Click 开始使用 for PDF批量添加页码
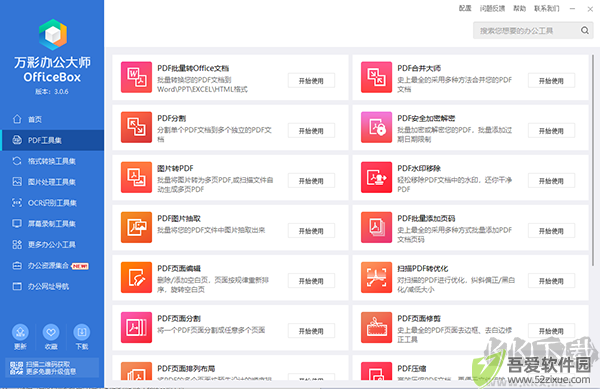 (551, 231)
